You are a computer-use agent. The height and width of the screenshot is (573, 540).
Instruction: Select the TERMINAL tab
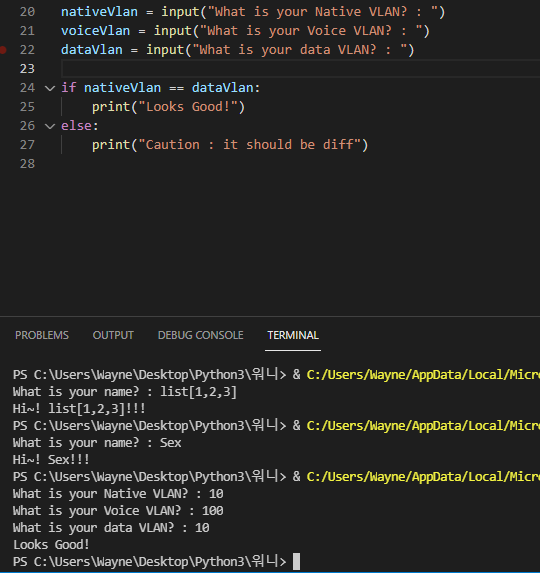coord(293,335)
